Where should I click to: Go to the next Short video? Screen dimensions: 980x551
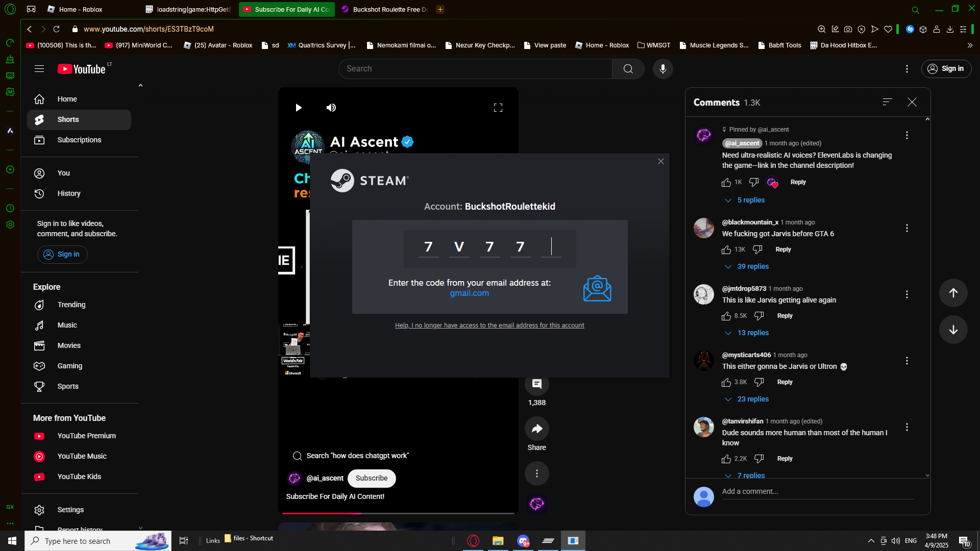pos(953,330)
